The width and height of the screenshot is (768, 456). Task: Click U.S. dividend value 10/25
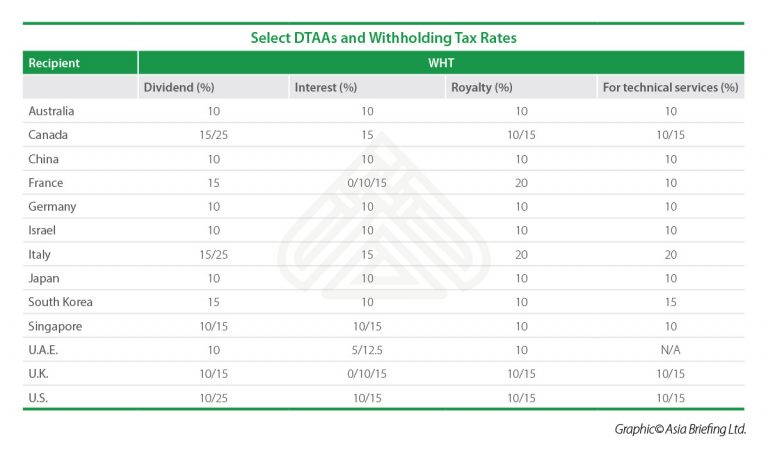click(214, 398)
